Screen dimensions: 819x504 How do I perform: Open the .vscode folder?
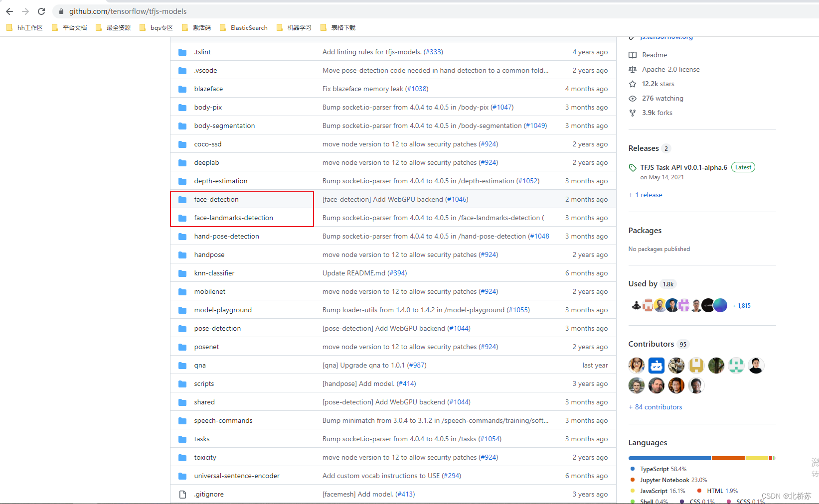coord(205,70)
